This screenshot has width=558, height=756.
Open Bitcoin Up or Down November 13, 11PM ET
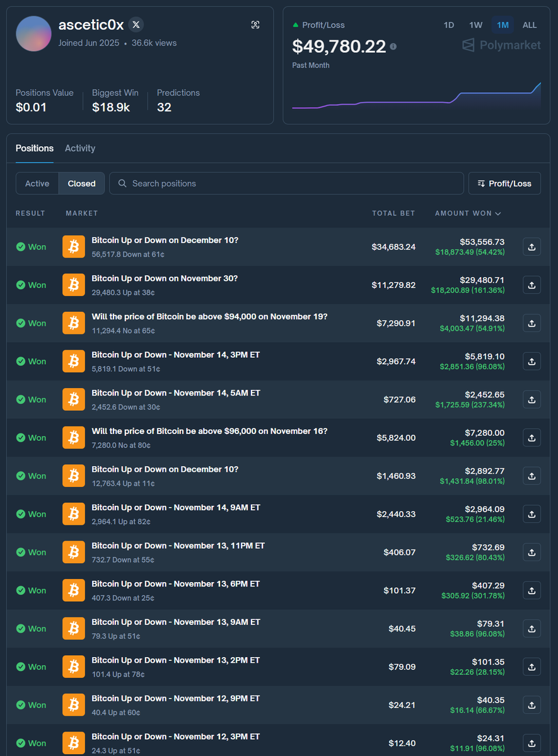tap(178, 546)
